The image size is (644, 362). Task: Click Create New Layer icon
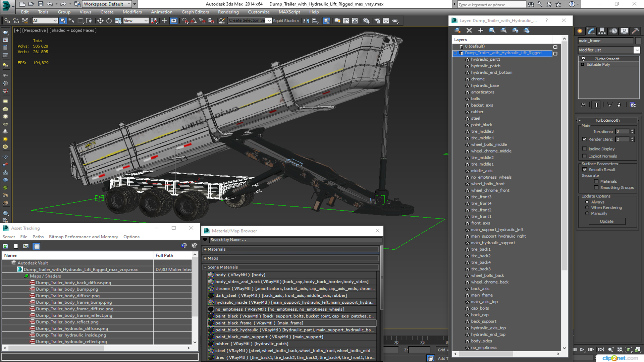[x=458, y=30]
